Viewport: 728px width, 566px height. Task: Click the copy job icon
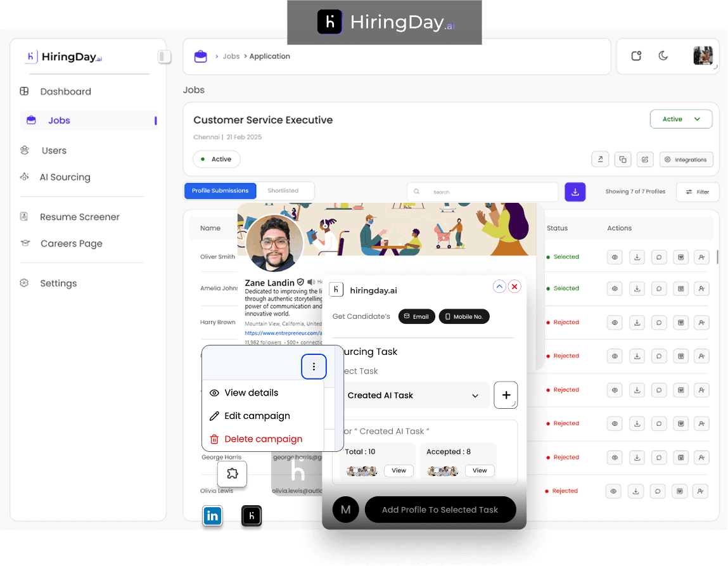(623, 159)
